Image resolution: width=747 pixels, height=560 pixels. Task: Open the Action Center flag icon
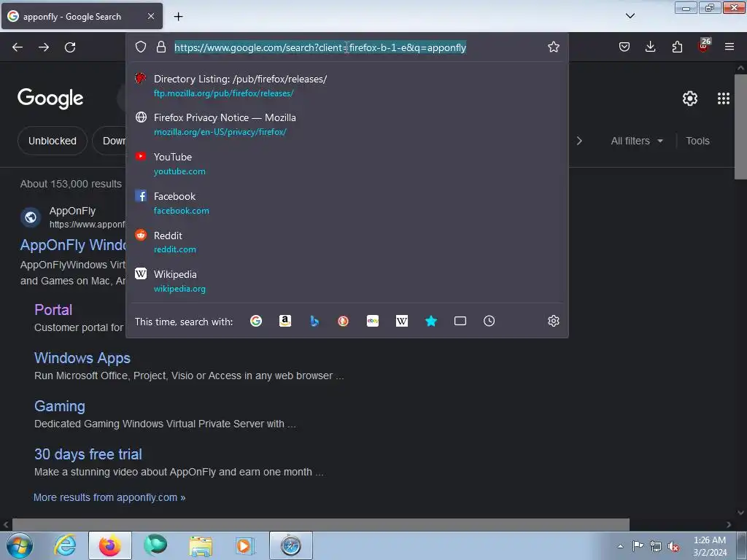click(638, 547)
